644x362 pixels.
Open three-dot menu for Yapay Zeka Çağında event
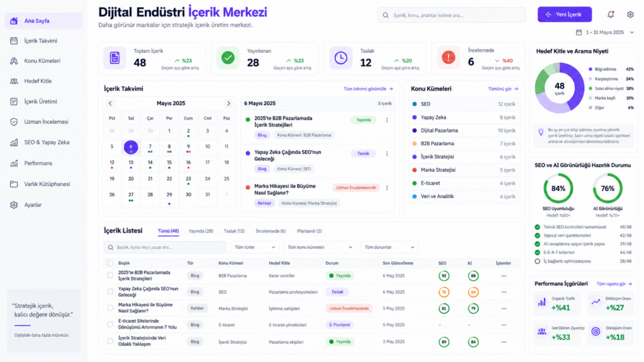click(x=387, y=153)
